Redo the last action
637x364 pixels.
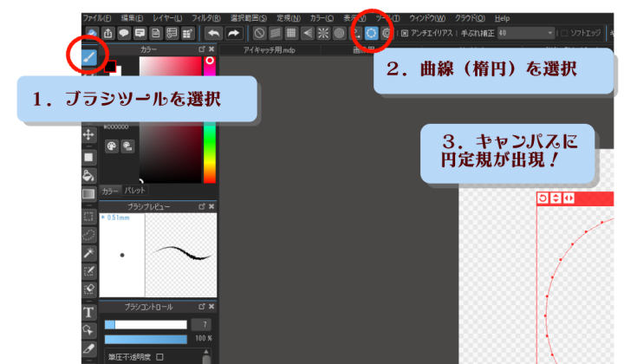pyautogui.click(x=234, y=33)
